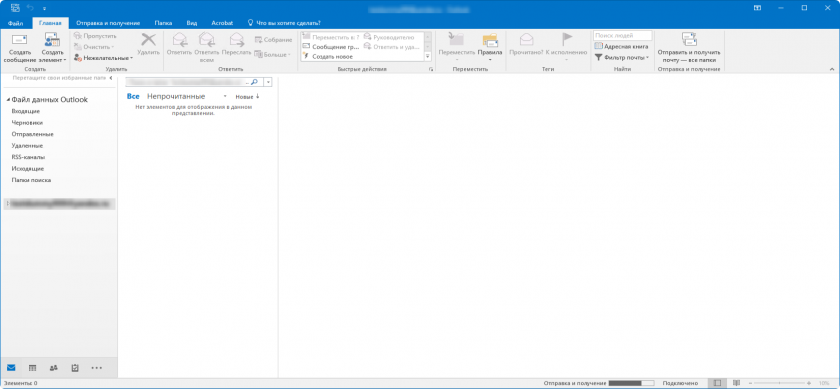Switch to the Вид tab

192,24
